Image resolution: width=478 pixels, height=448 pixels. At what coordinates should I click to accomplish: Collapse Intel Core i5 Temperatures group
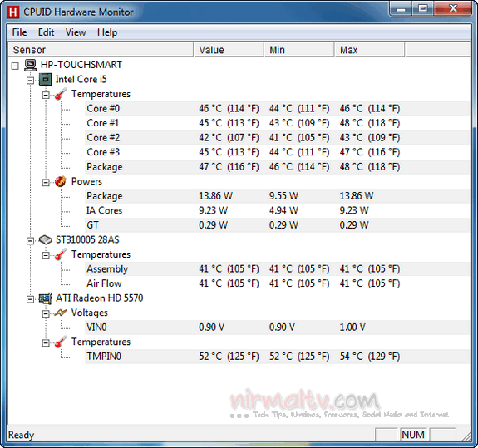[46, 95]
